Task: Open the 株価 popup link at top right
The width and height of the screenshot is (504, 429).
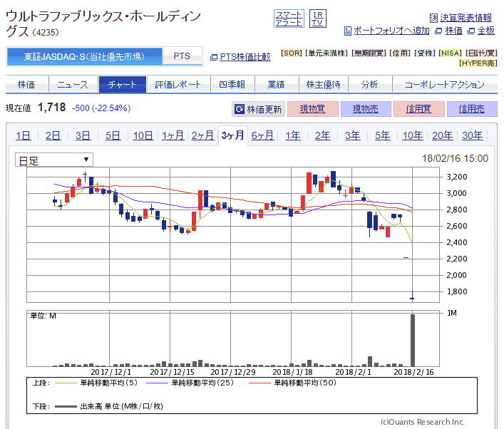Action: coord(453,31)
